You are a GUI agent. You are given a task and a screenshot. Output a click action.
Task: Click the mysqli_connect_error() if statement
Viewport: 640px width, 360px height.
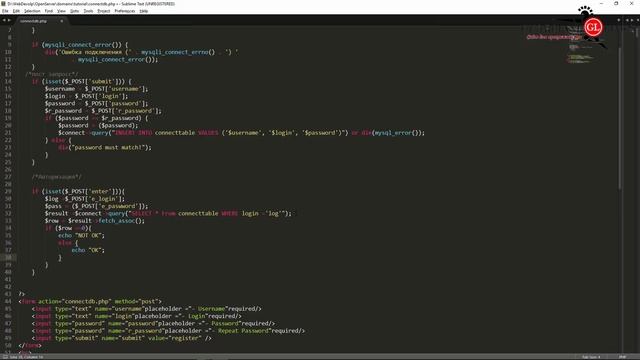coord(80,45)
